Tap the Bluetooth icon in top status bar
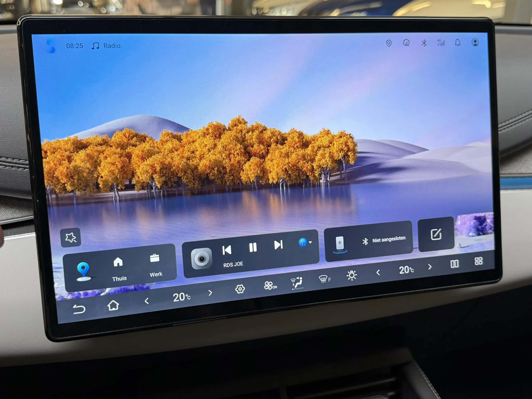The height and width of the screenshot is (399, 532). (424, 43)
